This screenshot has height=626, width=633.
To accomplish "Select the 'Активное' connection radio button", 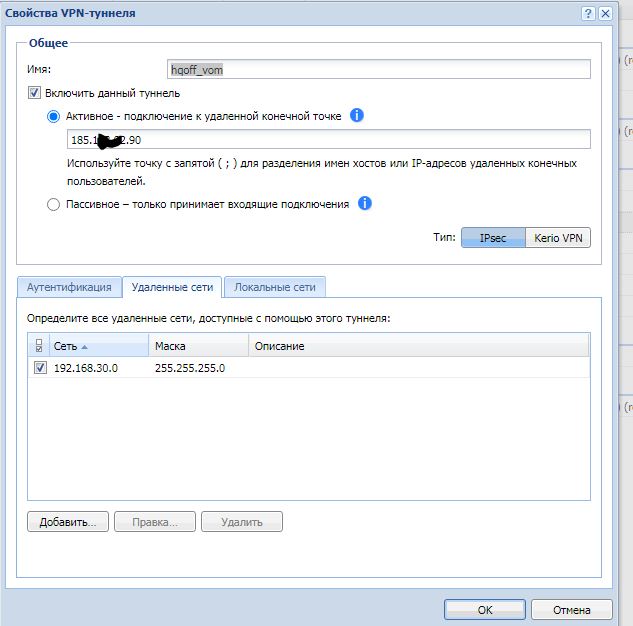I will coord(53,117).
